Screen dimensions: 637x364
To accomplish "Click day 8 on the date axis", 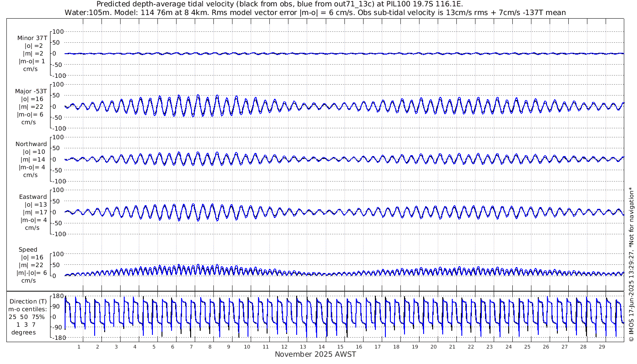I will (x=210, y=347).
